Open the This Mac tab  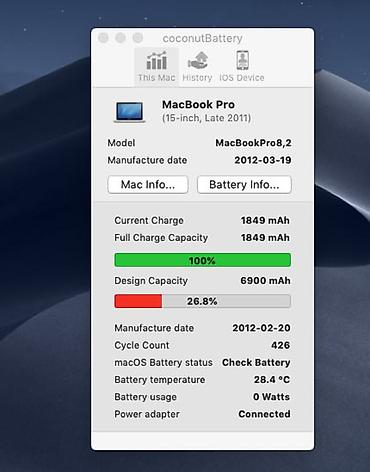[x=157, y=67]
